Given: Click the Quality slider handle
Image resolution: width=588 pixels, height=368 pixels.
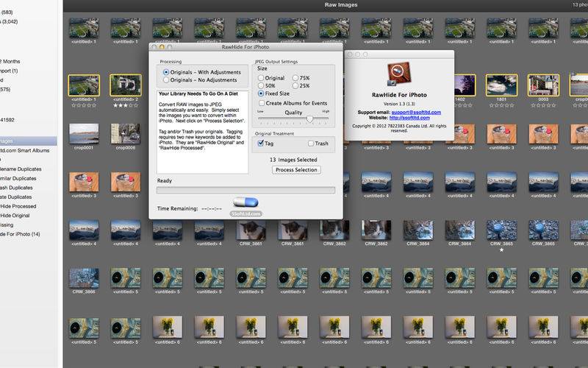Looking at the screenshot, I should [x=309, y=119].
